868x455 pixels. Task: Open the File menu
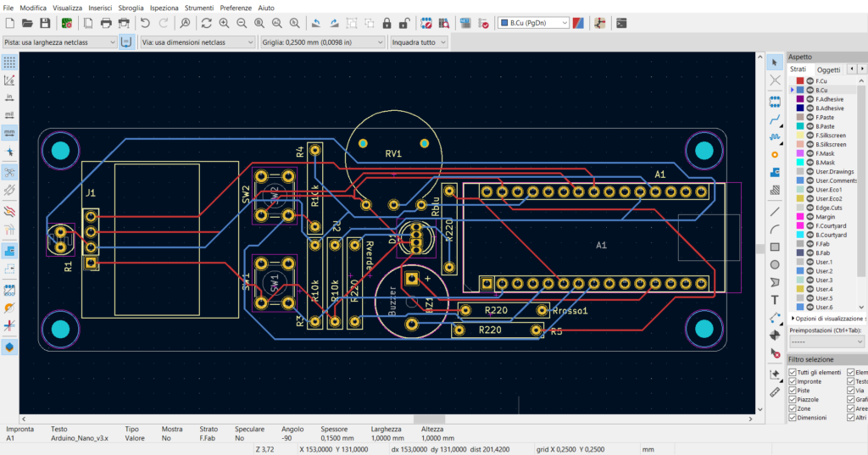[8, 8]
